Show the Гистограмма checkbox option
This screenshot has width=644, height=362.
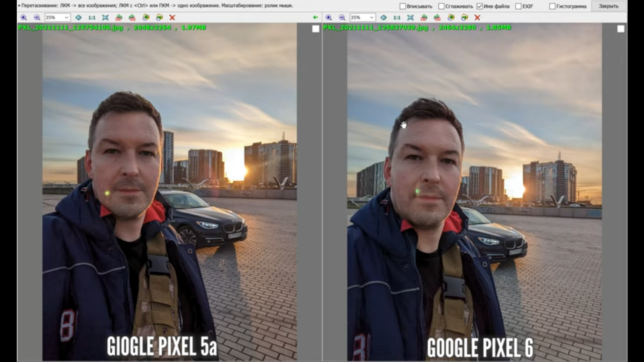point(552,6)
